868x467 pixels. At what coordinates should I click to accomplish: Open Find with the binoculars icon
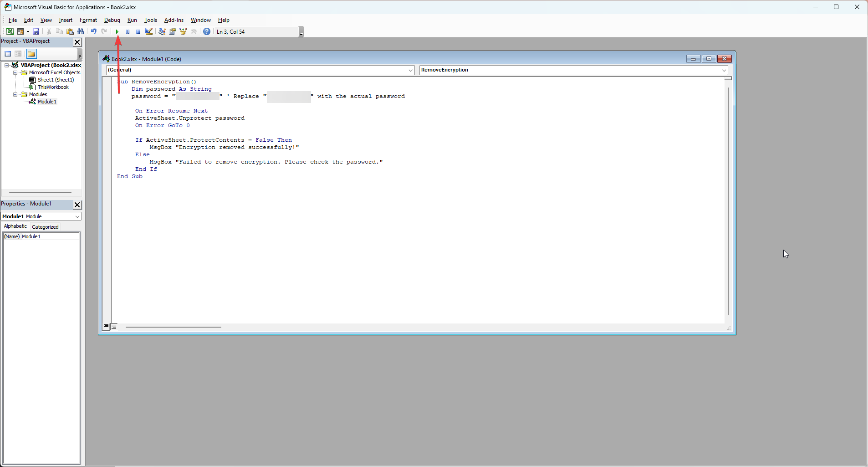pyautogui.click(x=81, y=31)
